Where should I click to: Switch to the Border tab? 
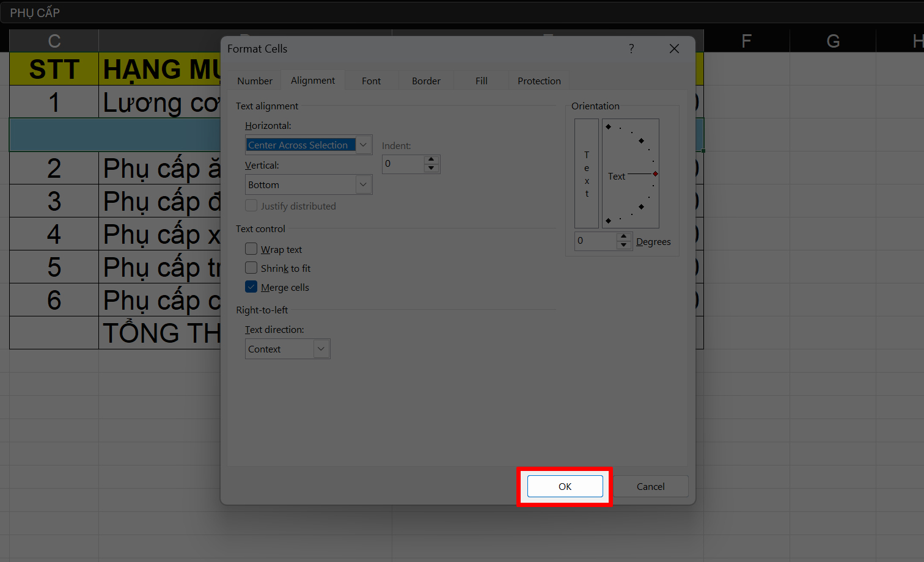click(426, 81)
